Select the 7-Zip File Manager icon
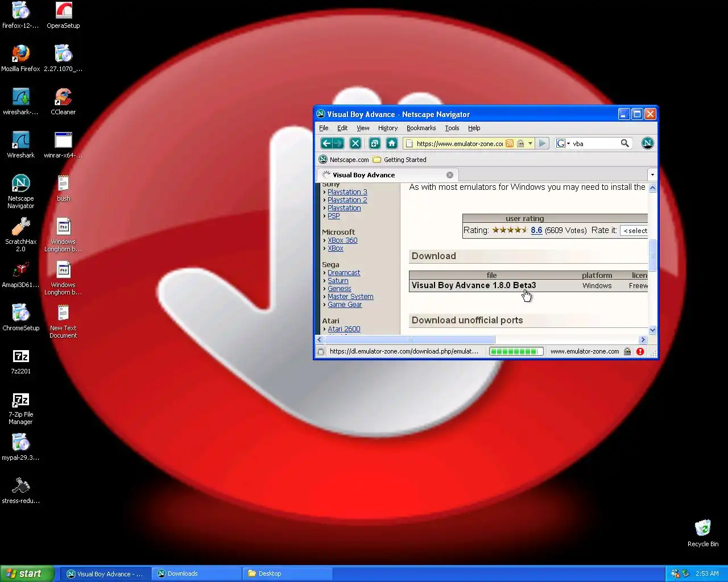 click(x=20, y=408)
